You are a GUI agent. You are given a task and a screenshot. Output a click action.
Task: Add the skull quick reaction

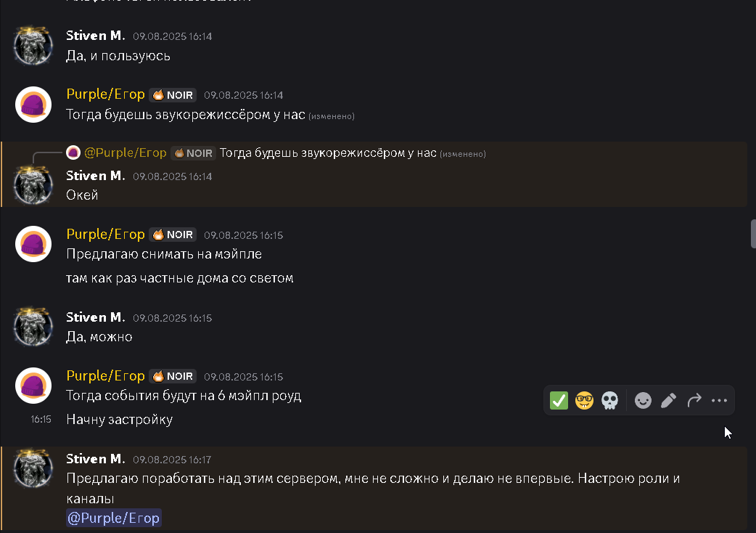pos(609,400)
